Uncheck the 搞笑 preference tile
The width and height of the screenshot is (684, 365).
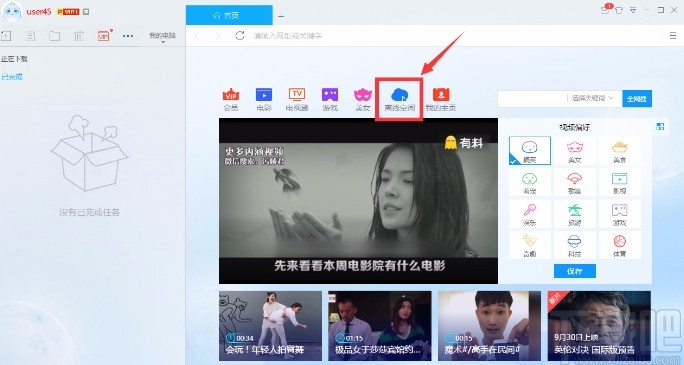click(x=530, y=151)
